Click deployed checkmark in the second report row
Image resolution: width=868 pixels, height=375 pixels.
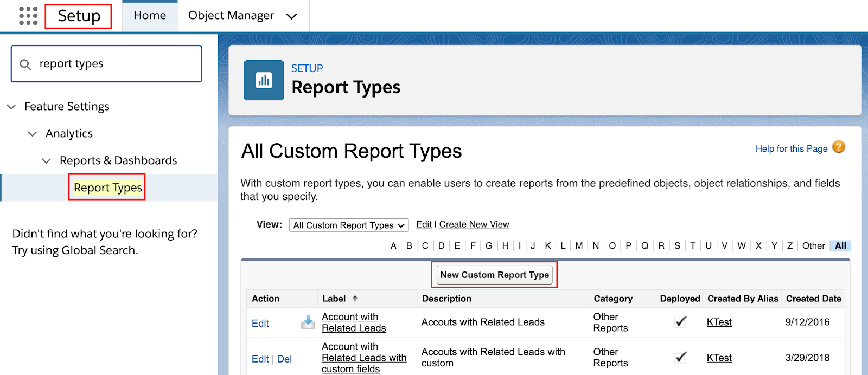point(680,358)
